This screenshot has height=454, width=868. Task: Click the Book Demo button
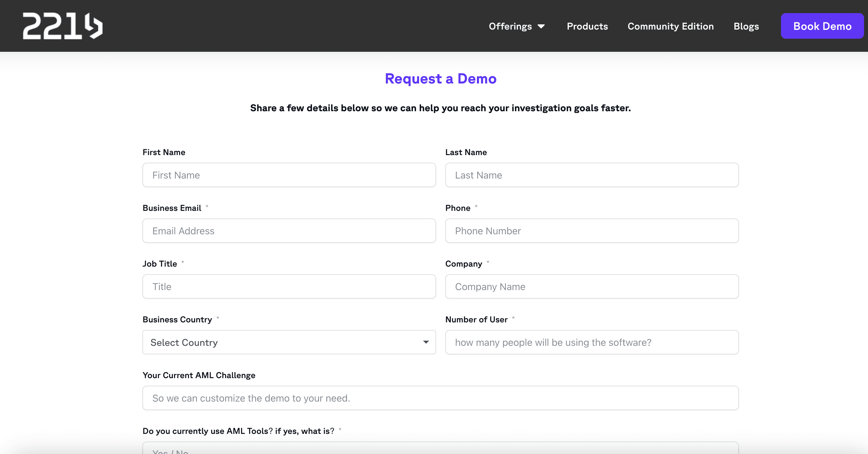pyautogui.click(x=822, y=26)
